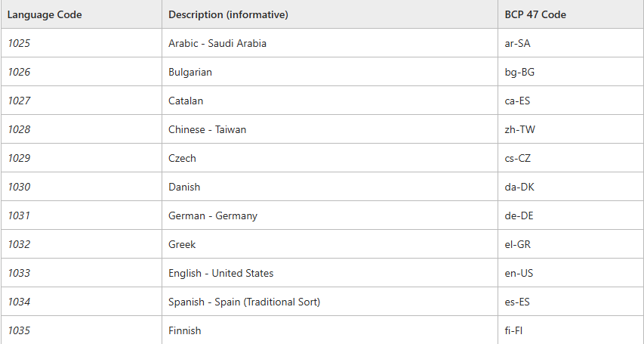
Task: Click the zh-TW code cell
Action: [x=519, y=129]
